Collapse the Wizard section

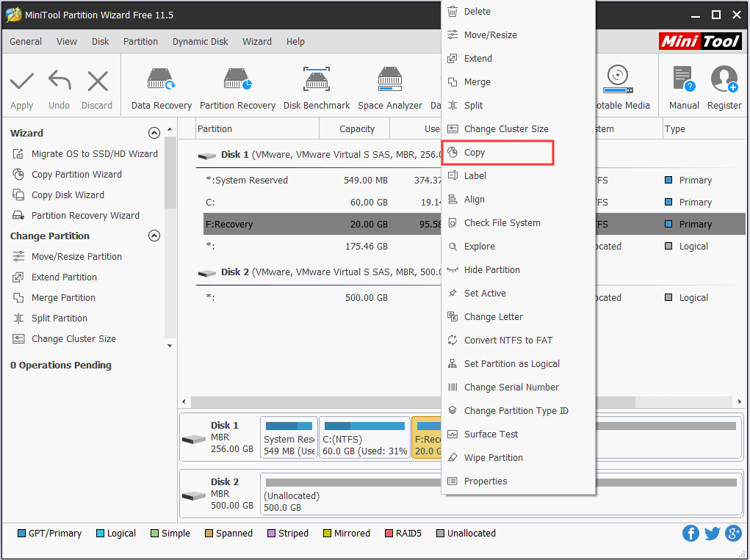pos(154,133)
